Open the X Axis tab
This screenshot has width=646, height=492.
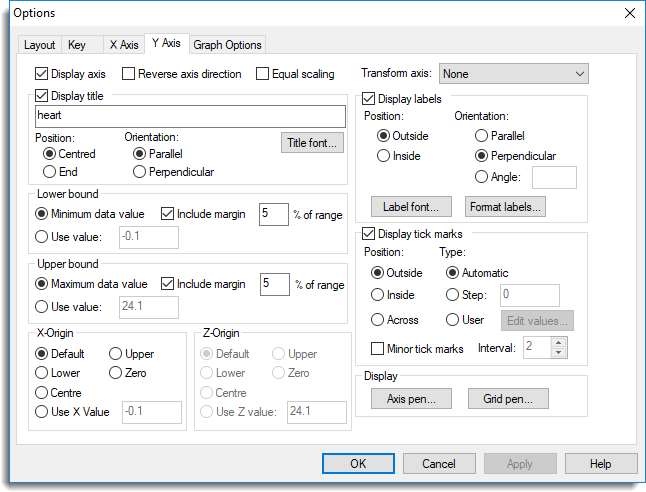122,45
